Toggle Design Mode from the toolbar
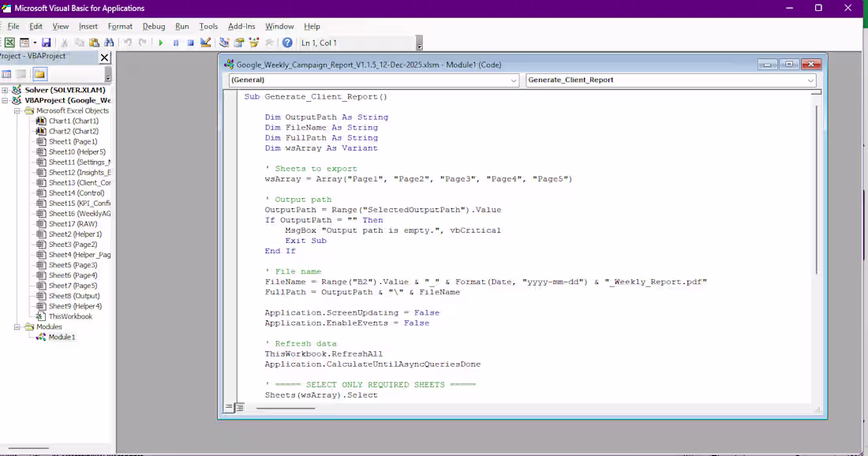Screen dimensions: 868x456 (206, 42)
